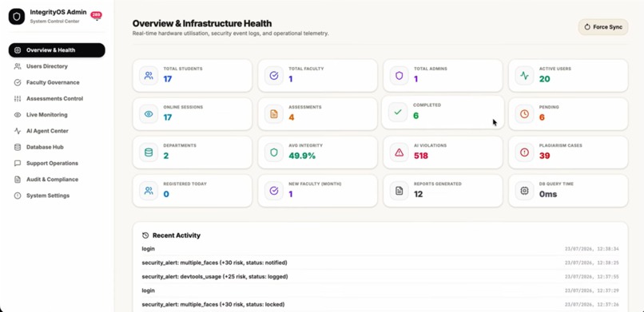
Task: Click the Total Faculty check badge icon
Action: [x=274, y=76]
